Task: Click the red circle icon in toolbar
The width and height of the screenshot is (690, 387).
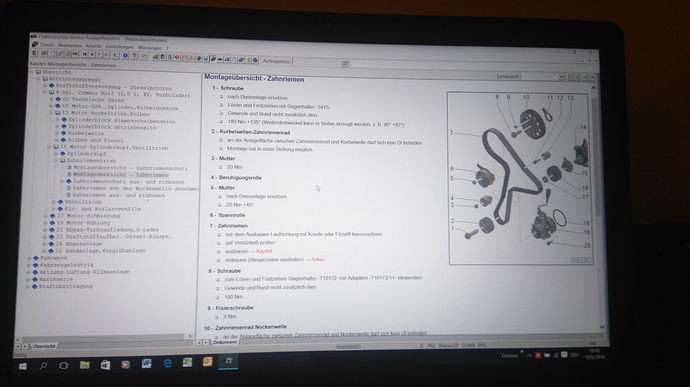Action: [x=176, y=57]
